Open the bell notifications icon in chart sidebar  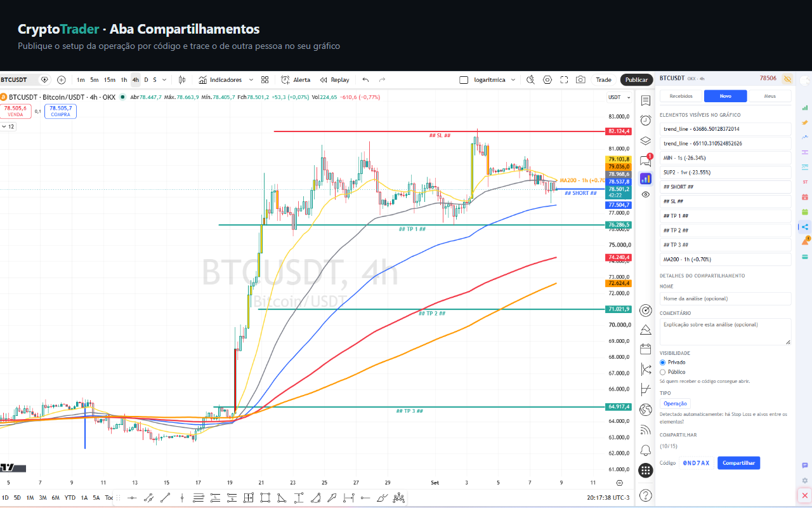(x=646, y=450)
